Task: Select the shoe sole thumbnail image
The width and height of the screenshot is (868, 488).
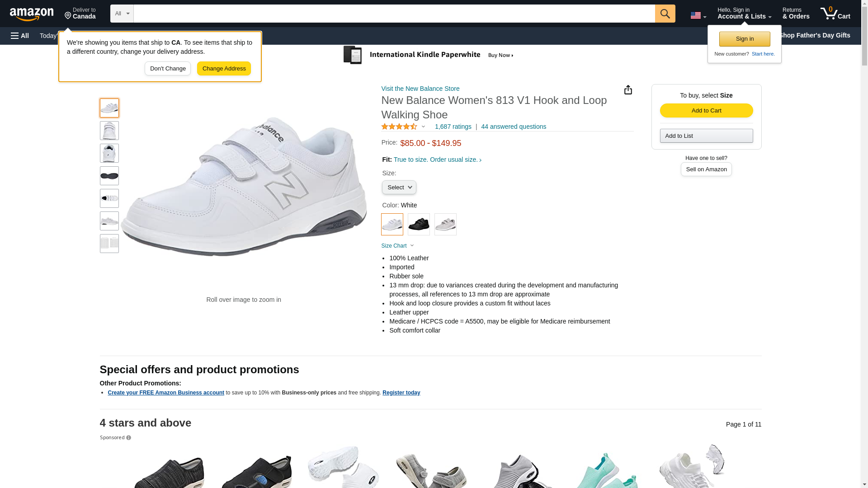Action: (109, 176)
